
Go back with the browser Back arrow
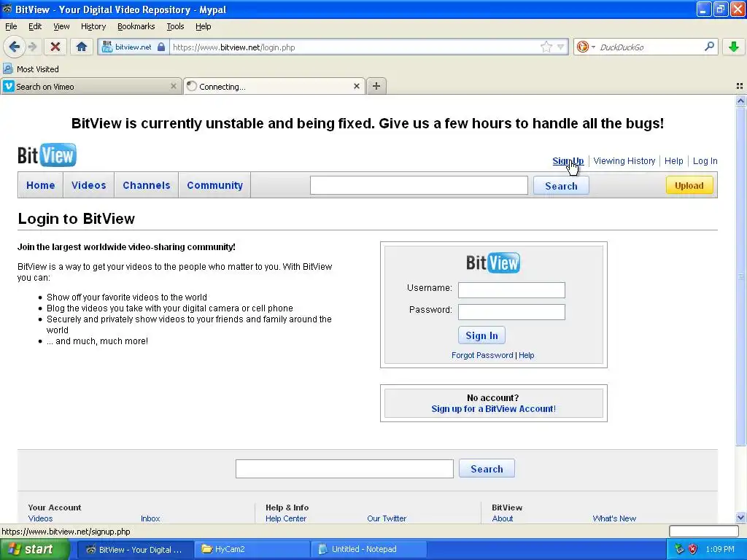(x=15, y=47)
